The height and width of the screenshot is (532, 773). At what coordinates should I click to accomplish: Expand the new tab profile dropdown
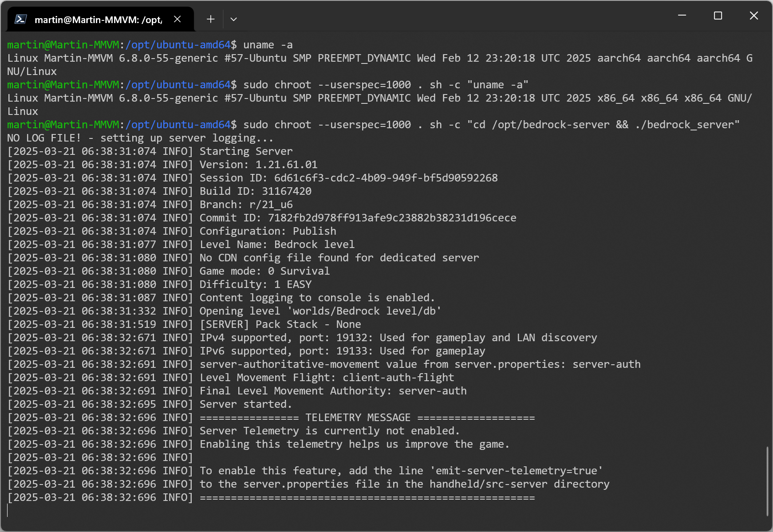click(x=233, y=19)
